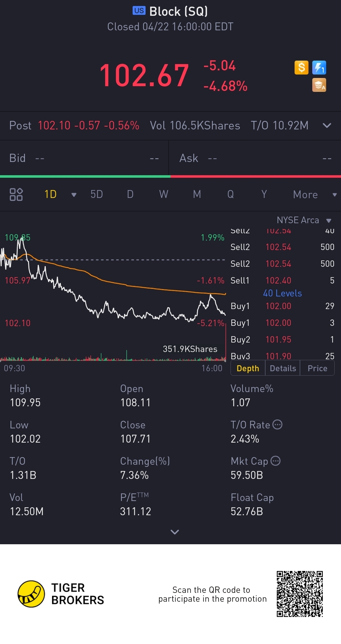This screenshot has height=644, width=341.
Task: Tap the Float Cap 52.76B value
Action: point(247,511)
